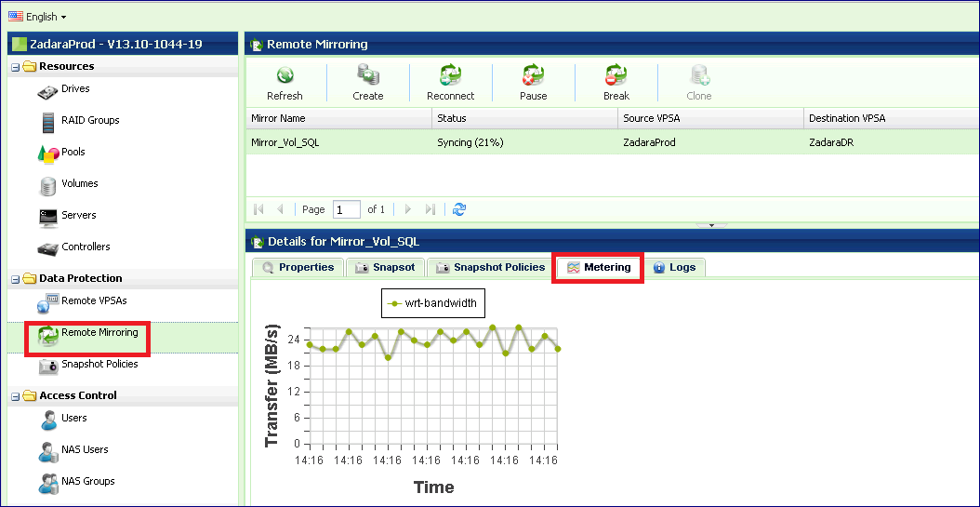The image size is (980, 507).
Task: Open the Users icon
Action: 48,420
